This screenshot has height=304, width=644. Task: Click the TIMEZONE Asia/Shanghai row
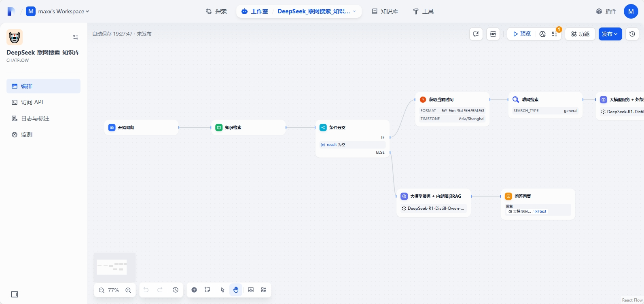pos(452,119)
